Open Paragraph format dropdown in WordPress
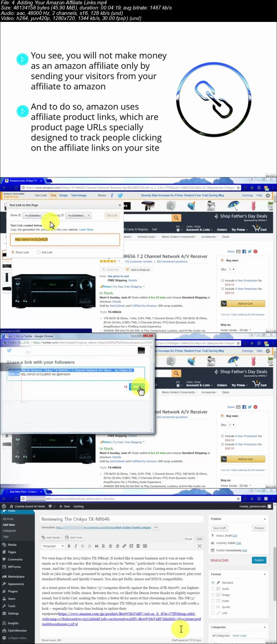Screen dimensions: 277x644 tap(53, 546)
